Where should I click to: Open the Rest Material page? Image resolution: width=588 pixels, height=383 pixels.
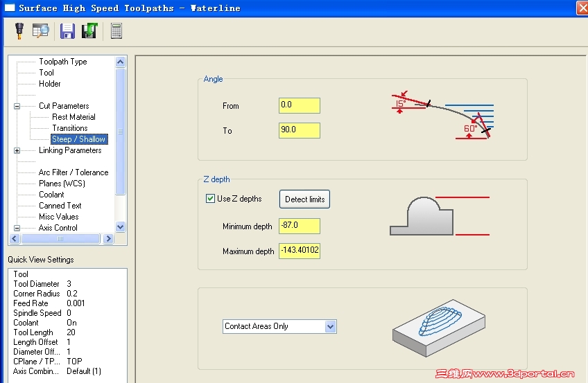pos(73,117)
